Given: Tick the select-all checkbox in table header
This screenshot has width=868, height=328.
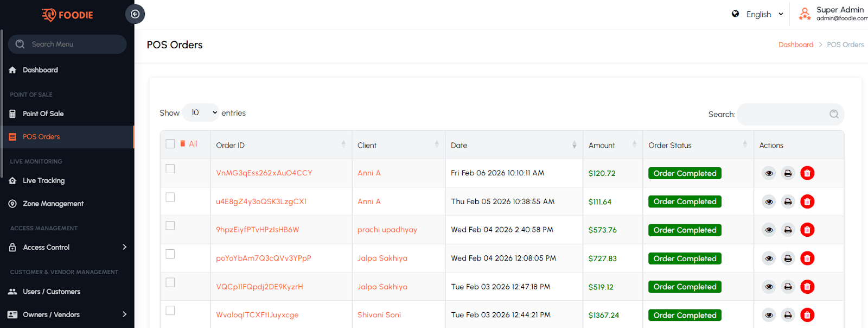Looking at the screenshot, I should point(170,144).
